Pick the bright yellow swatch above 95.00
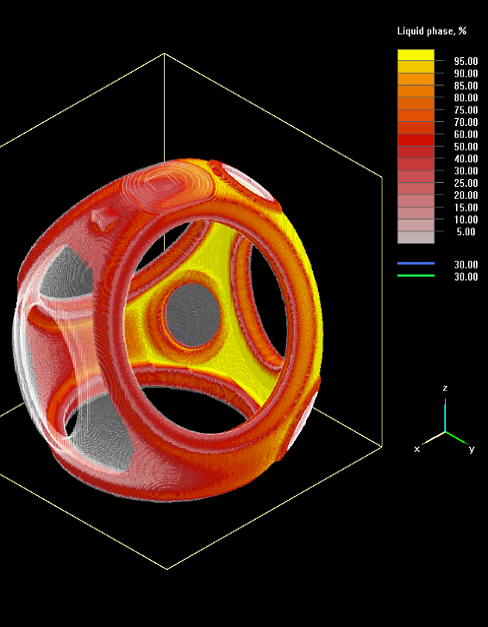The image size is (488, 627). coord(416,55)
